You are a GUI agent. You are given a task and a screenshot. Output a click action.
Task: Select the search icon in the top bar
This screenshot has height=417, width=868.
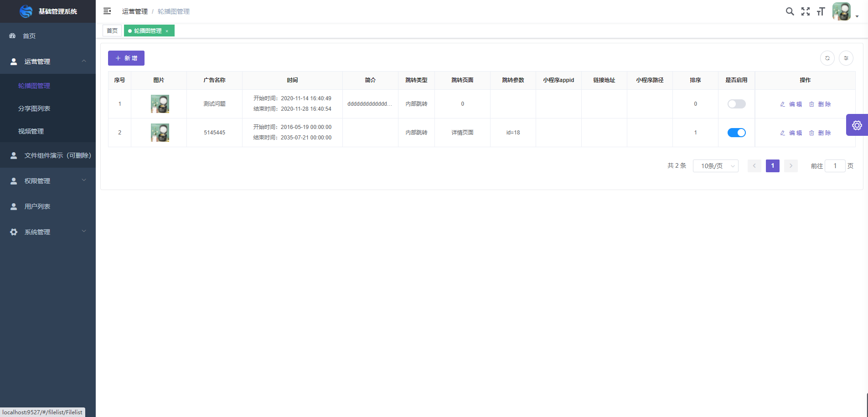pyautogui.click(x=790, y=11)
